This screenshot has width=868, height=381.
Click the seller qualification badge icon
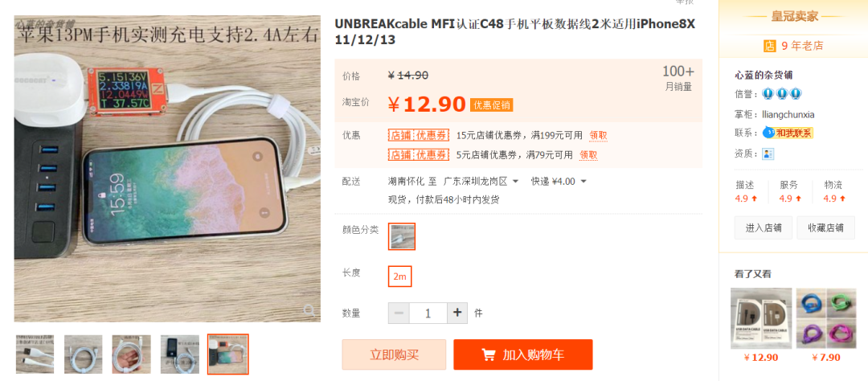point(768,154)
